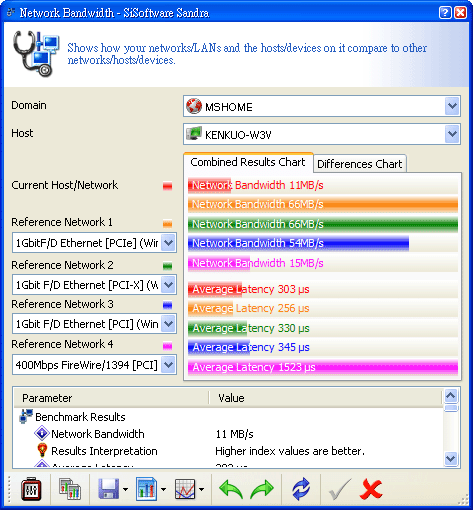This screenshot has height=510, width=473.
Task: Click the stethoscope network module icon
Action: (35, 54)
